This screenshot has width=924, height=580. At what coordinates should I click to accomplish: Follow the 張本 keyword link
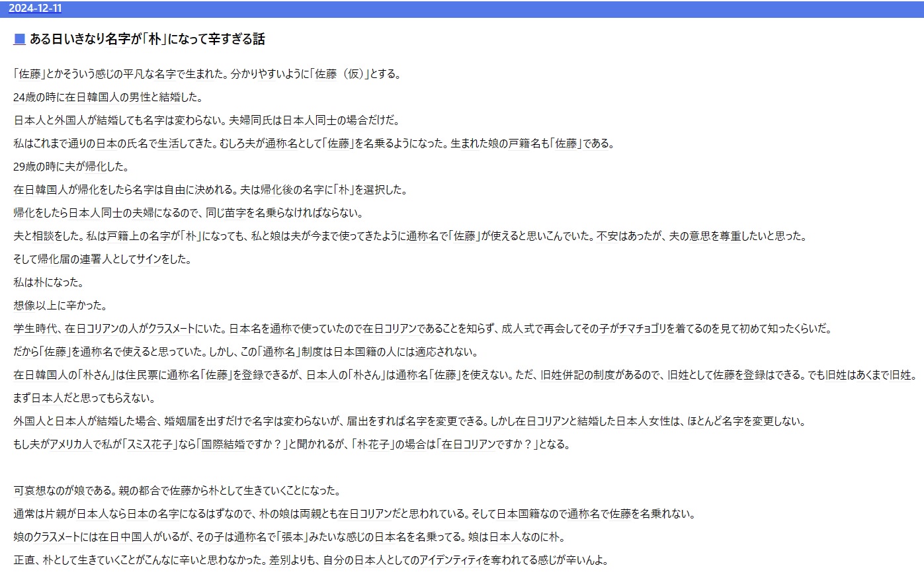coord(292,537)
